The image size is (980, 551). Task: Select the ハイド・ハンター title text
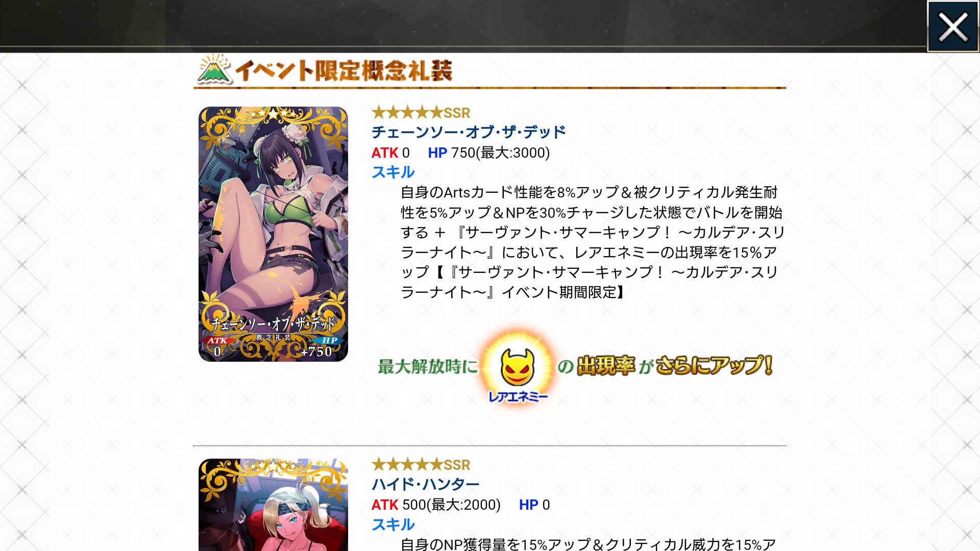(426, 484)
